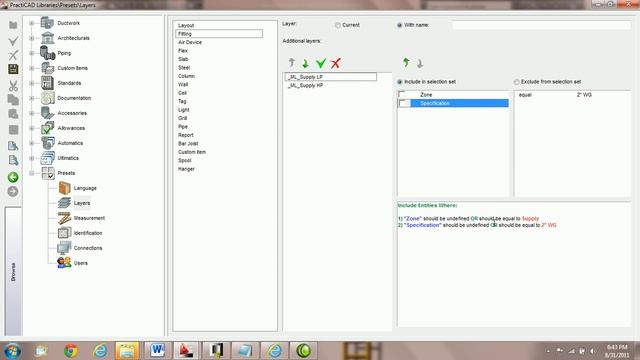The width and height of the screenshot is (640, 360).
Task: Open Google Chrome from the taskbar
Action: point(71,351)
